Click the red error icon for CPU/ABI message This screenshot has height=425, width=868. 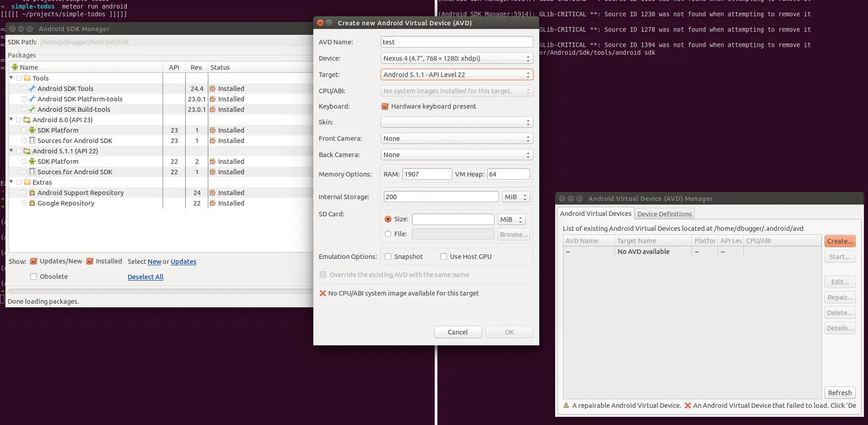(323, 293)
